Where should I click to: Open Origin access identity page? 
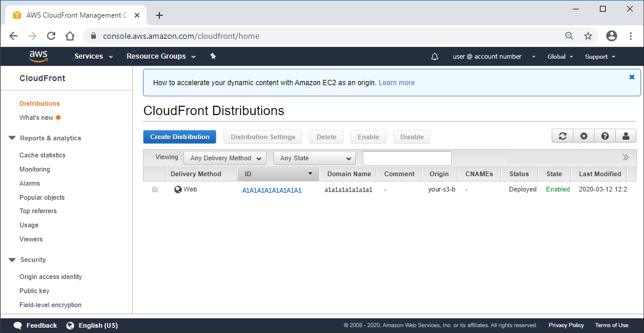click(x=51, y=277)
